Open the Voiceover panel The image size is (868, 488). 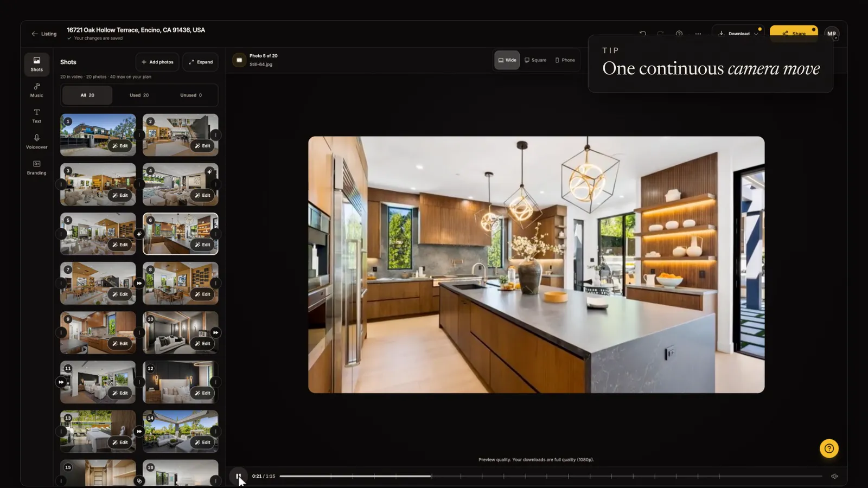[36, 142]
